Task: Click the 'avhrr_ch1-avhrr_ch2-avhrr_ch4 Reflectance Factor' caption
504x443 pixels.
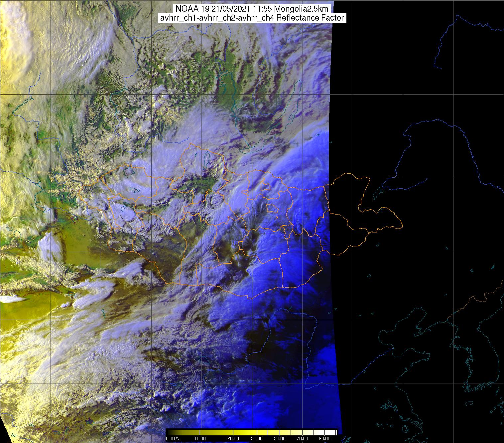Action: coord(252,18)
